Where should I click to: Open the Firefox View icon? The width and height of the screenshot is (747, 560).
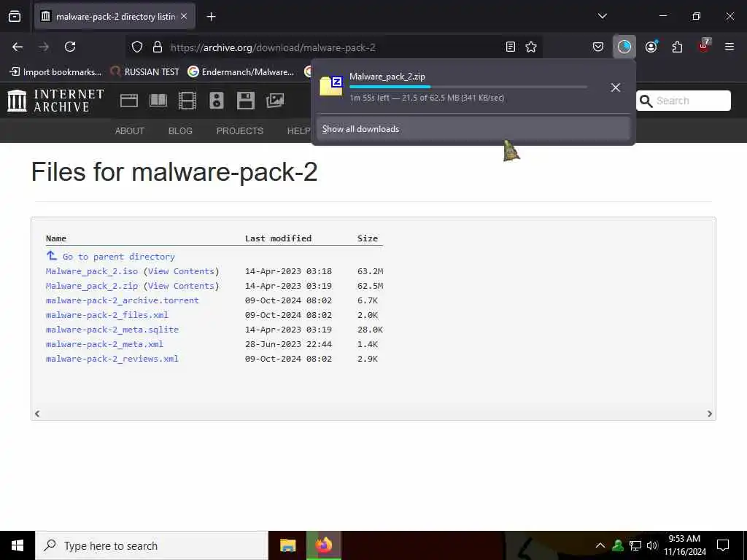click(15, 17)
